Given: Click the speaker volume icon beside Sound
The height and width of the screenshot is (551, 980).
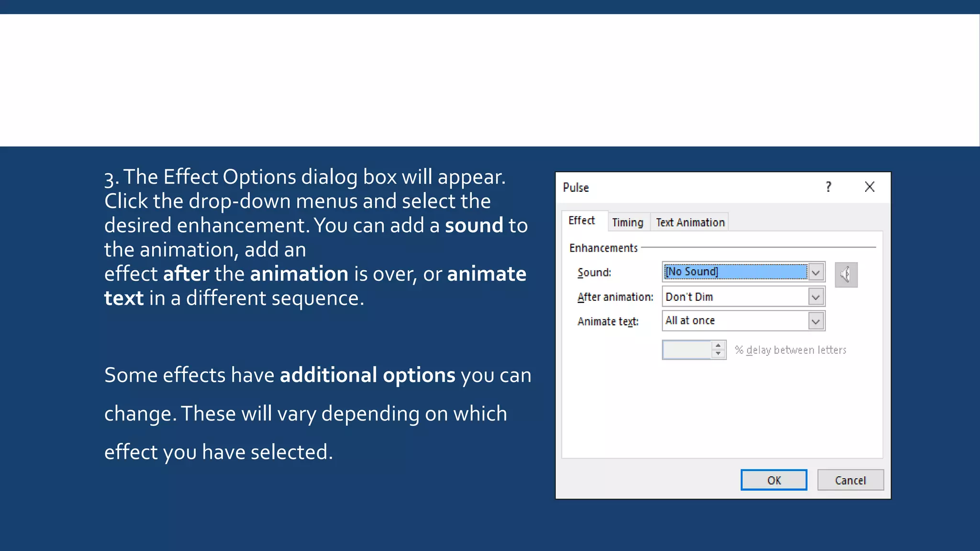Looking at the screenshot, I should [x=846, y=275].
